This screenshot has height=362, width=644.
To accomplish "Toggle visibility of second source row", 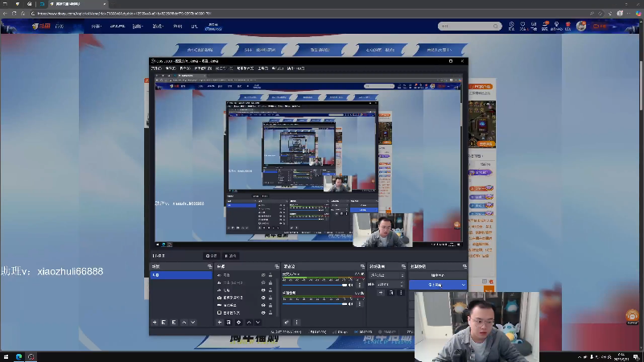I will click(x=263, y=283).
